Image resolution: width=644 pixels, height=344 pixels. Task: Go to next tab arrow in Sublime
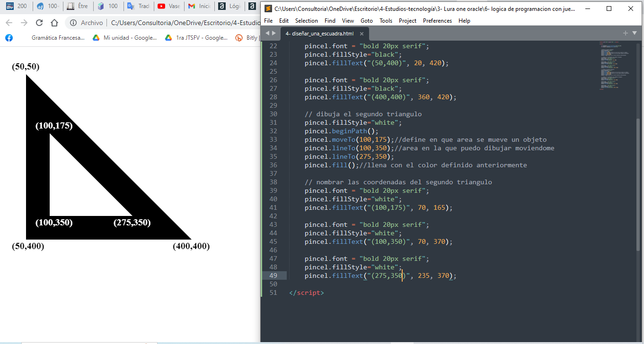[273, 33]
